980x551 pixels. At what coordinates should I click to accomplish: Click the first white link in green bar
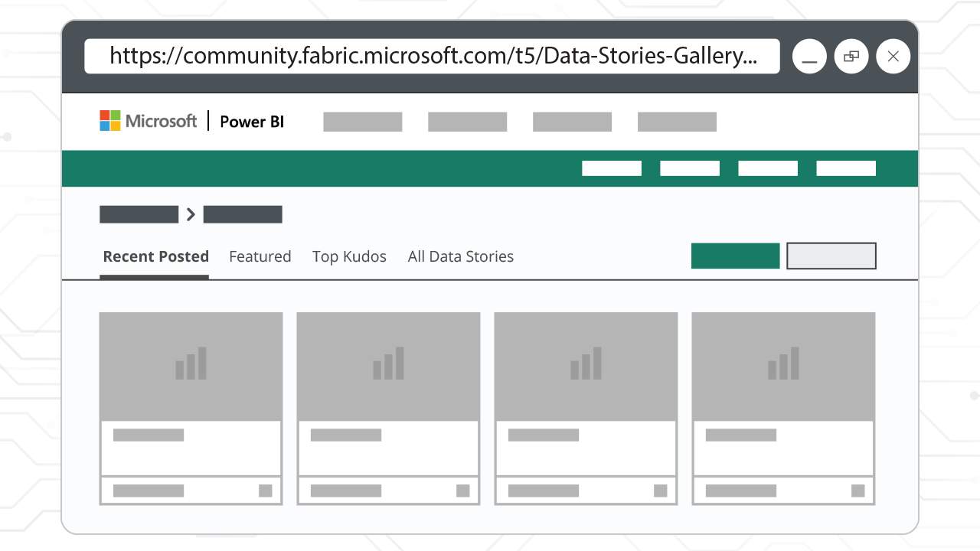(611, 168)
